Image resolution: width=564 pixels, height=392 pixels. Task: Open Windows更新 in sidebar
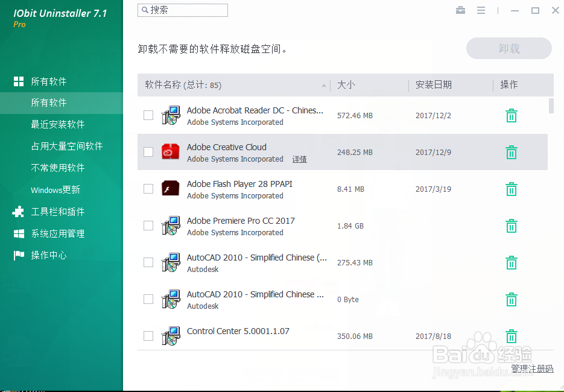55,190
